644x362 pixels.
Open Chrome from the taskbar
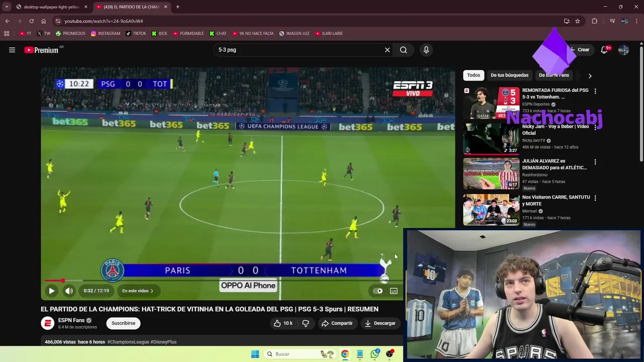345,354
